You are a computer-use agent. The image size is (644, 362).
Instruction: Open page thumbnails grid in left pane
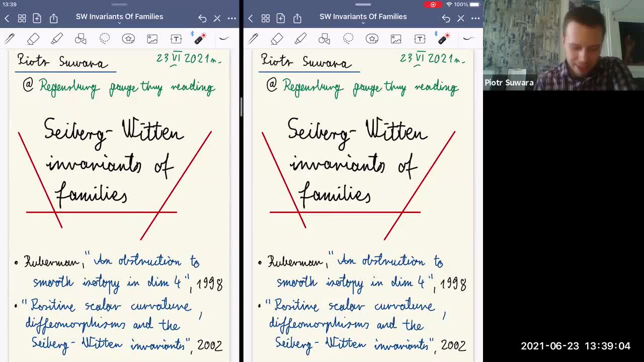[22, 19]
